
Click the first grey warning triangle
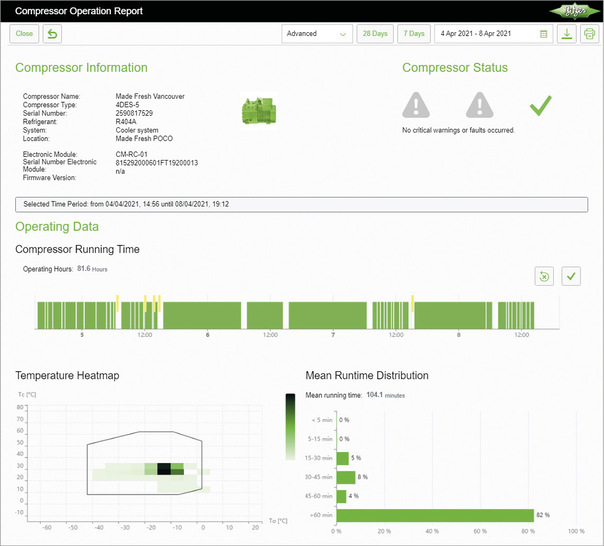tap(418, 104)
